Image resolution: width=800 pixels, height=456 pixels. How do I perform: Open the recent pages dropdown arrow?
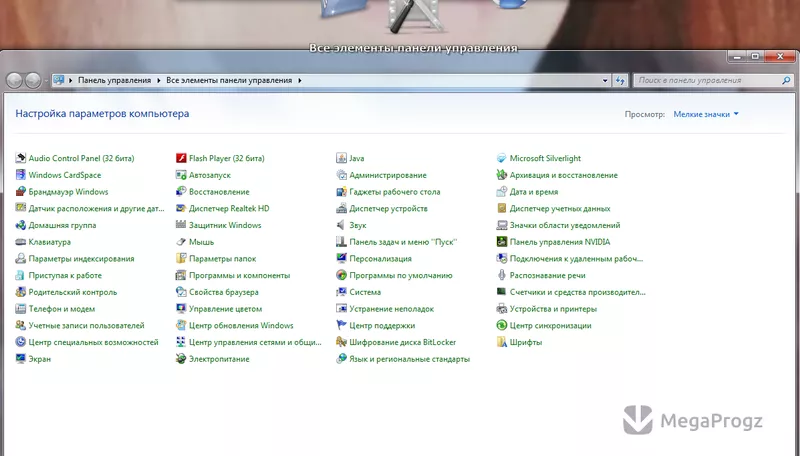[x=46, y=81]
